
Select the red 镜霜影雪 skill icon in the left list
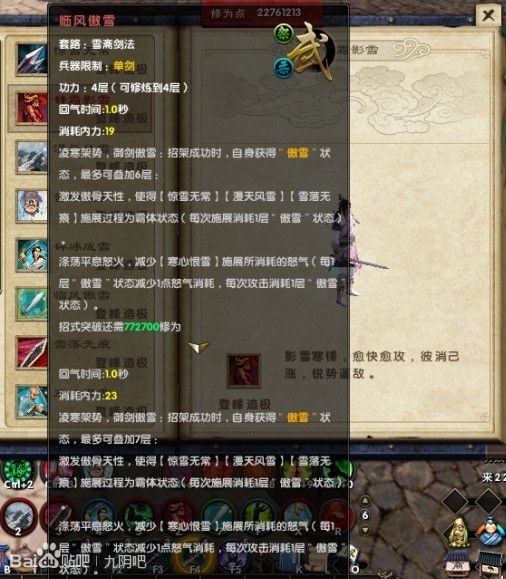[33, 108]
